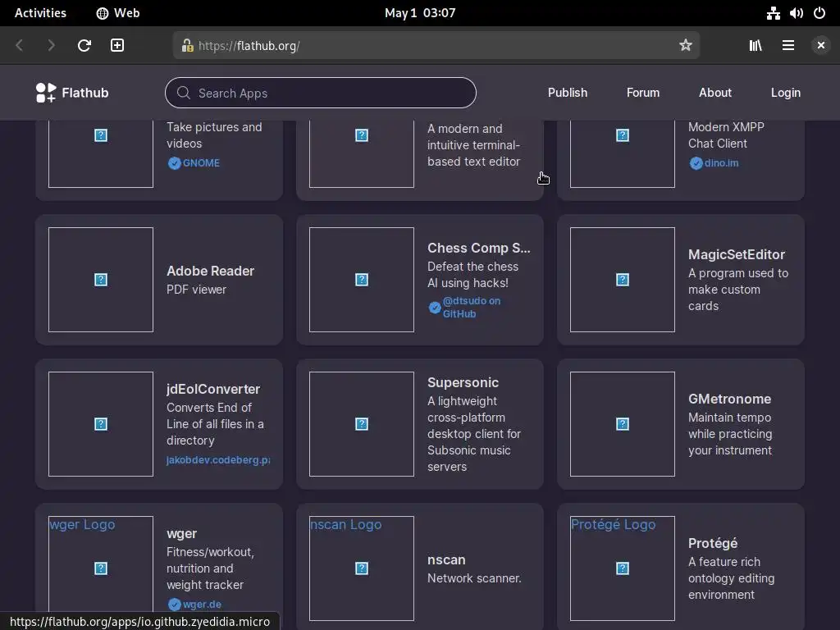
Task: Click the MagicSetEditor icon placeholder
Action: click(x=623, y=280)
